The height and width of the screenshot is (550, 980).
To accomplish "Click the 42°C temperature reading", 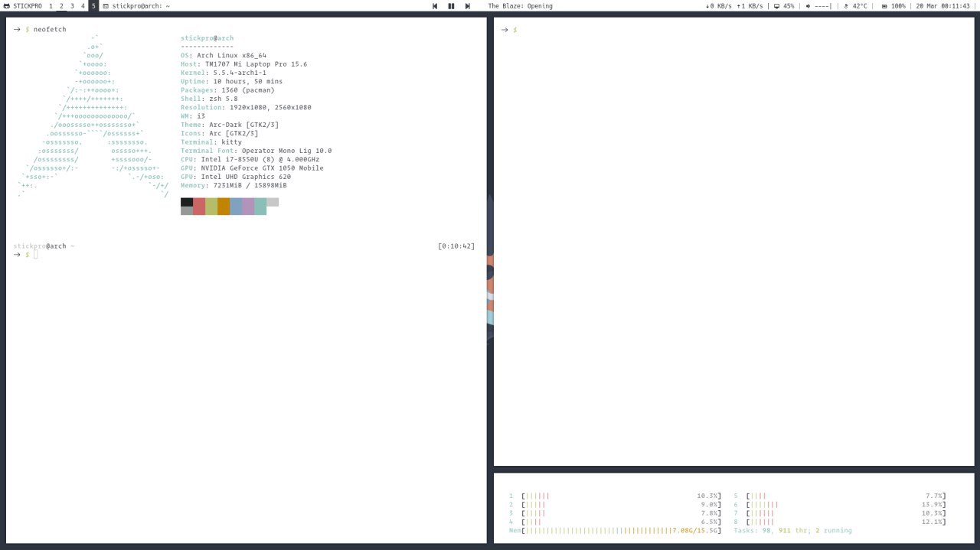I will click(860, 6).
